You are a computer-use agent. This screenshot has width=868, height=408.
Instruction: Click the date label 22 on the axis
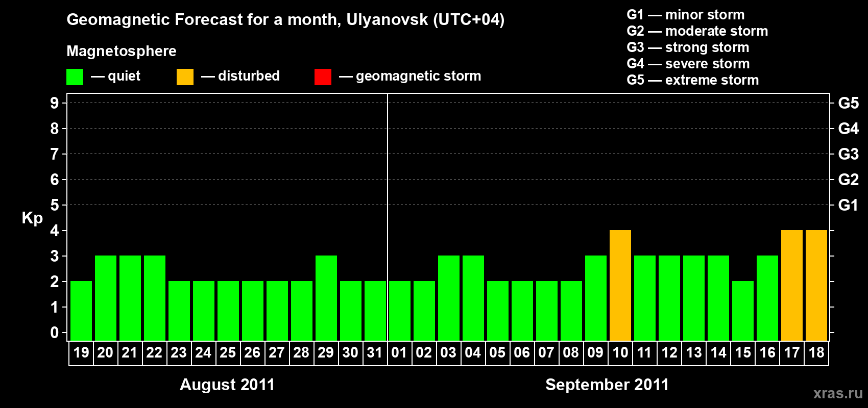click(x=154, y=352)
